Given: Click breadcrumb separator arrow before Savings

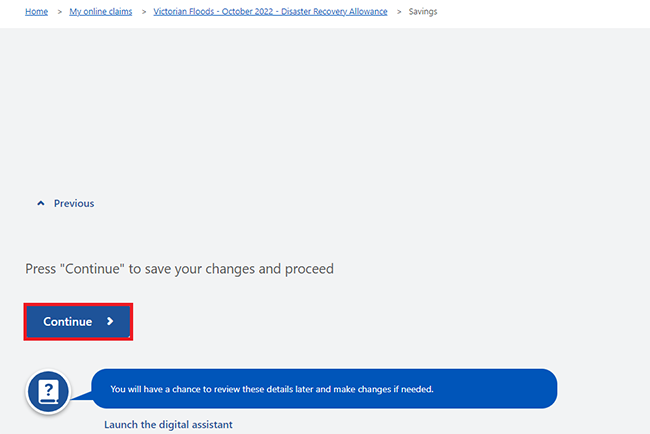Looking at the screenshot, I should click(x=399, y=12).
